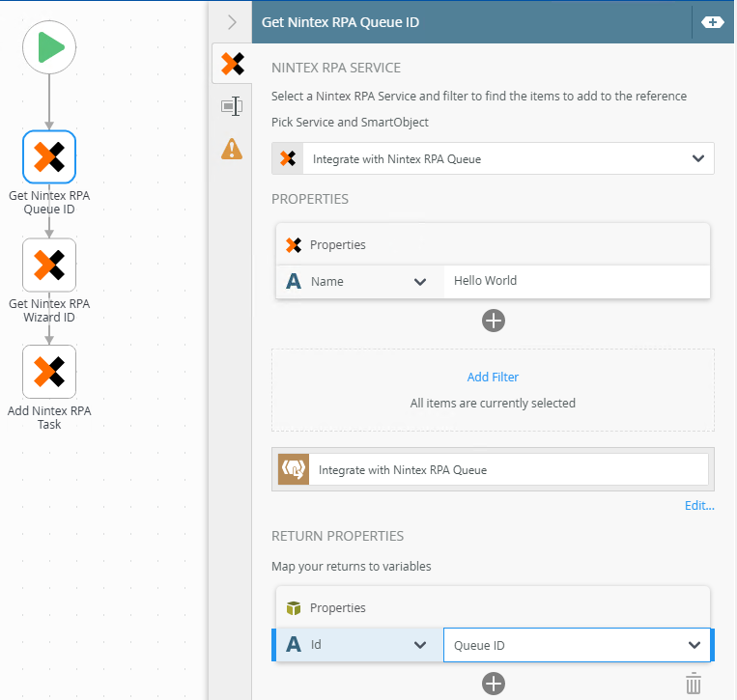Click the toggle icon in panel header
The height and width of the screenshot is (700, 737).
pos(712,22)
